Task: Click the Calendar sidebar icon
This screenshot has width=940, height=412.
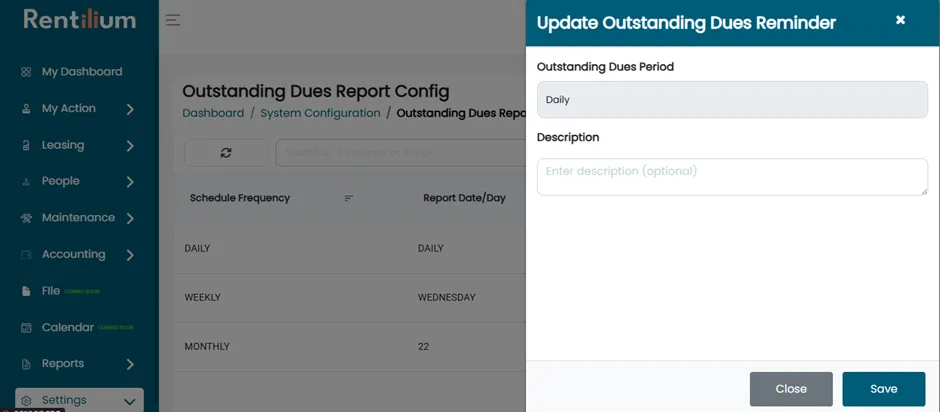Action: coord(26,327)
